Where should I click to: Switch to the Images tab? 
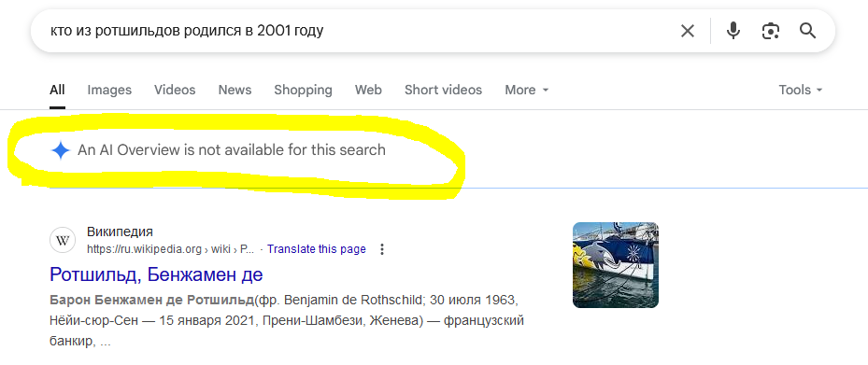(109, 90)
